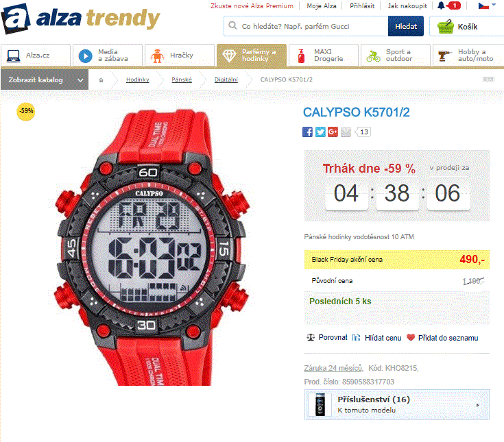Click the Porovnat compare scales icon
This screenshot has height=442, width=504.
click(311, 338)
